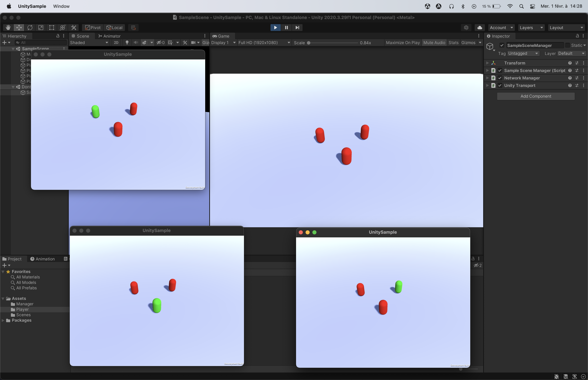This screenshot has width=588, height=380.
Task: Open the Window menu
Action: pyautogui.click(x=61, y=6)
